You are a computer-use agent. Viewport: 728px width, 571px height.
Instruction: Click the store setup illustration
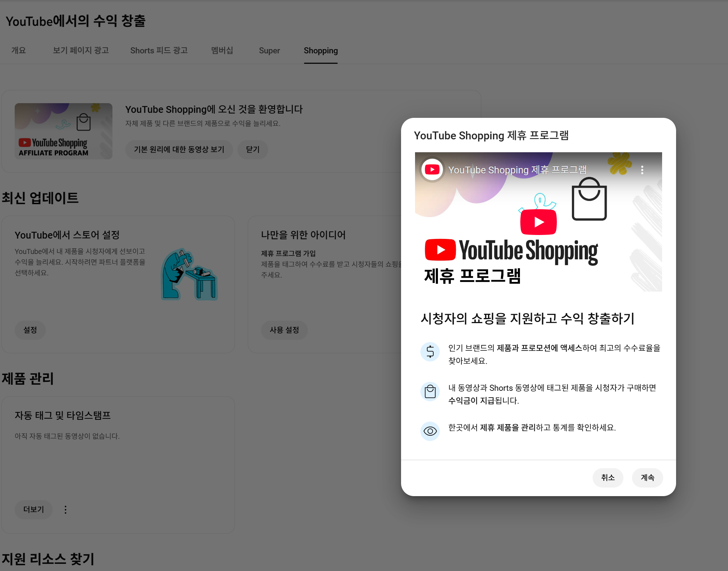[189, 275]
